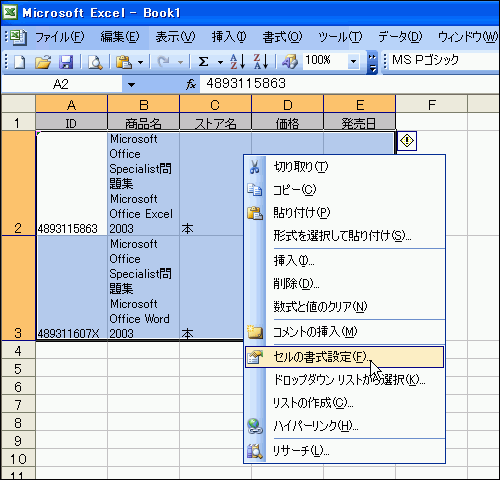Select column A header

(71, 104)
